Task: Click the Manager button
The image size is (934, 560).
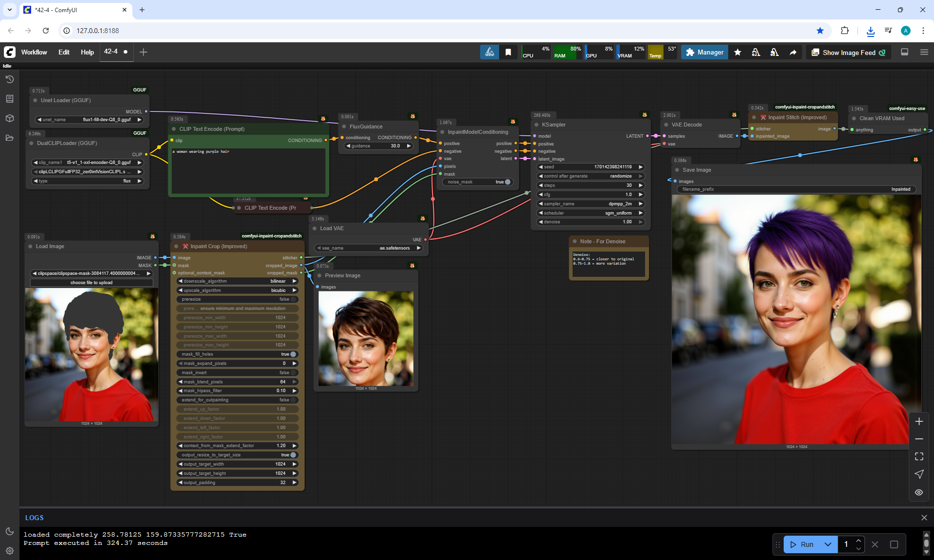Action: pos(704,53)
